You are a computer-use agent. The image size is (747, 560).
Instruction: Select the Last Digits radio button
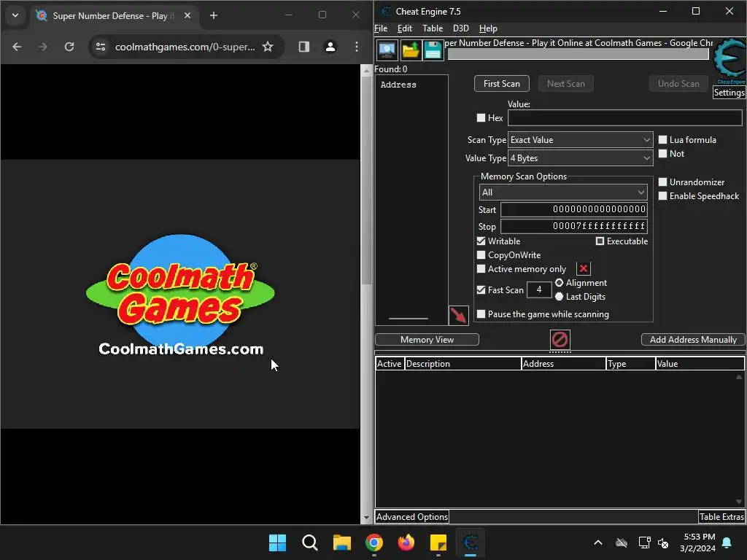point(560,296)
